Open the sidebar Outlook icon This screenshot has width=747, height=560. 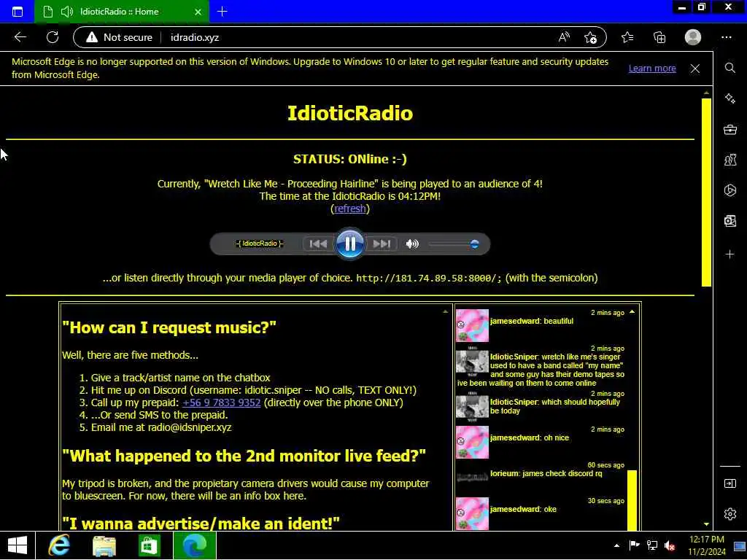(x=729, y=221)
